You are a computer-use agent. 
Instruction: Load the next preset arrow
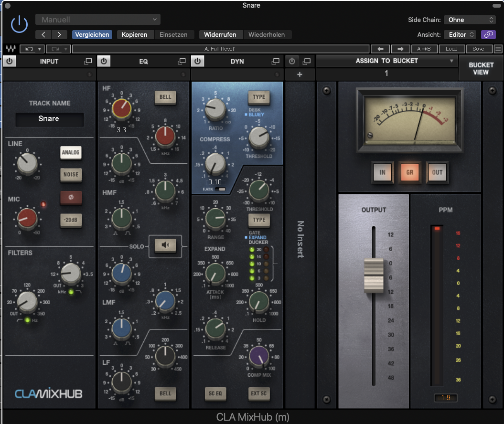tap(401, 49)
